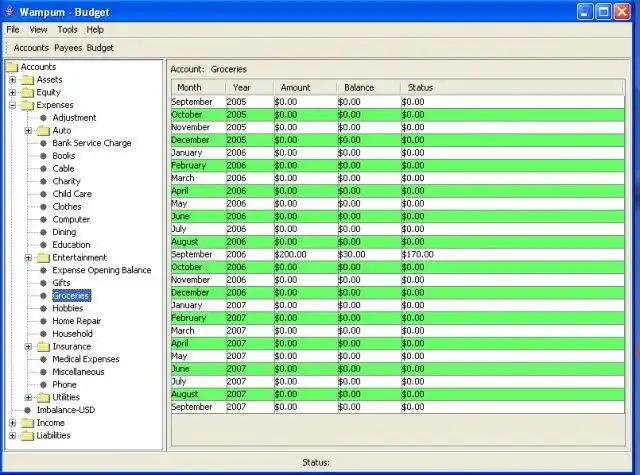This screenshot has height=475, width=640.
Task: Select the Imbalance-USD account
Action: 65,410
